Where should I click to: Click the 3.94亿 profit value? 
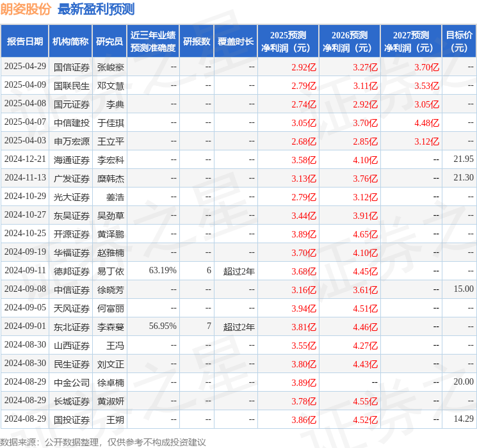click(304, 308)
